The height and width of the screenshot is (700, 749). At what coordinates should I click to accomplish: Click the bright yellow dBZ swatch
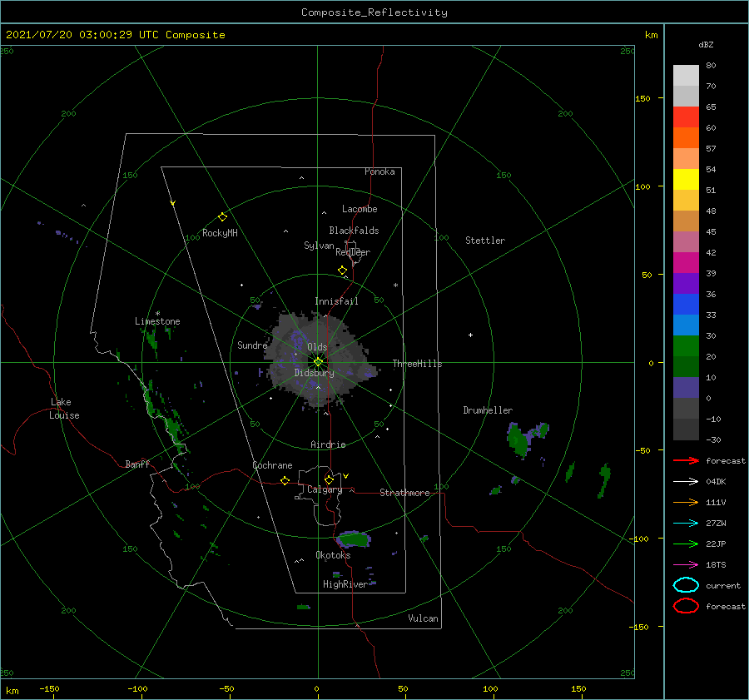686,179
